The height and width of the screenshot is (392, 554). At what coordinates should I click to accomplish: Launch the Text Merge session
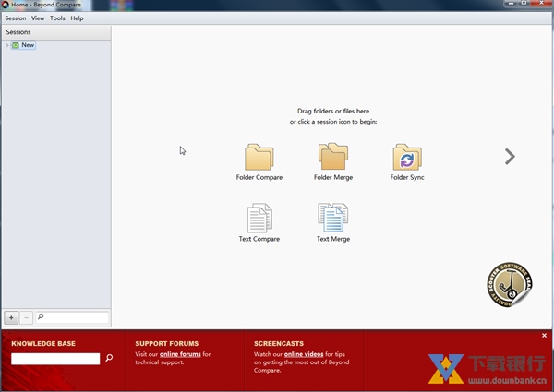click(332, 219)
